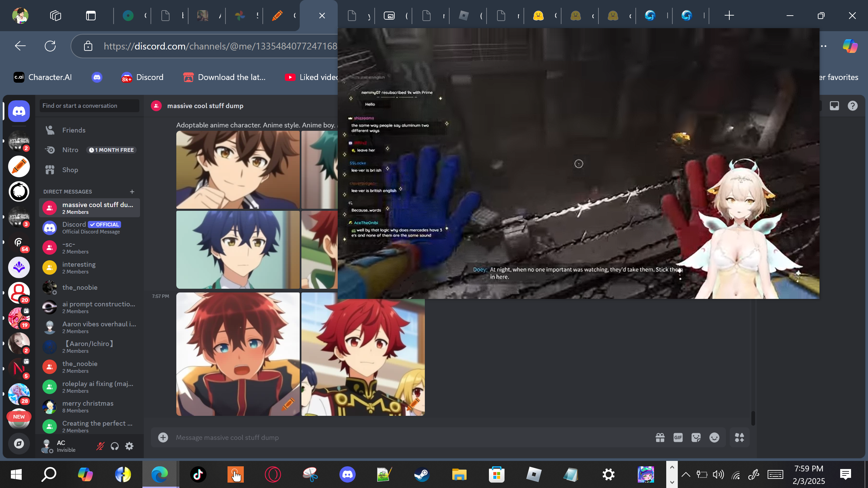
Task: Open the notification center icon
Action: coord(845,474)
